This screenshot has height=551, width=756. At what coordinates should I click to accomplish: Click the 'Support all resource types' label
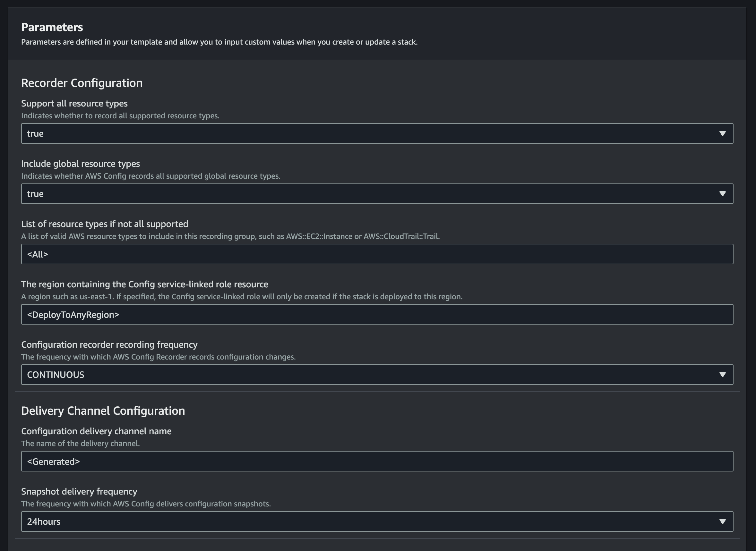(74, 103)
